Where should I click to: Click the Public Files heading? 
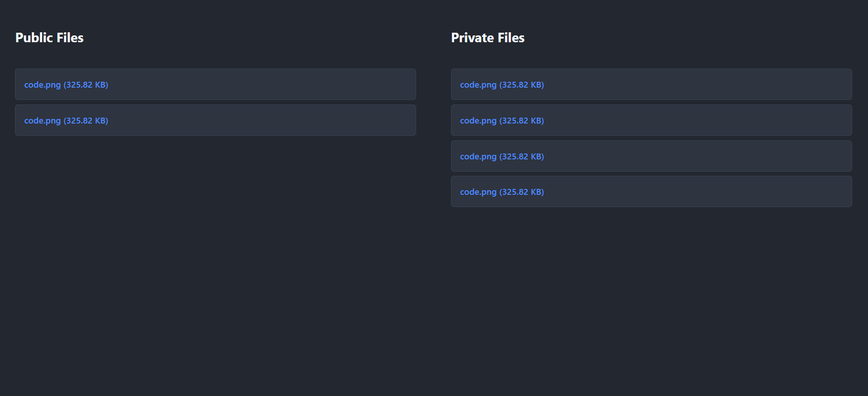click(49, 38)
